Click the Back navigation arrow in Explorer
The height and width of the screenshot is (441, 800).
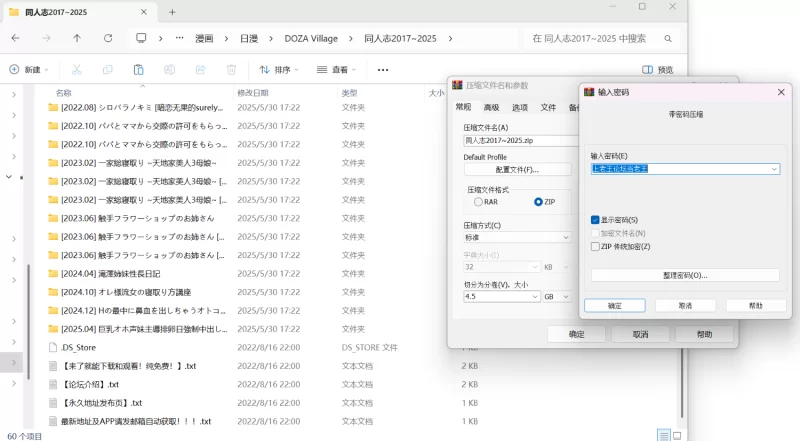point(15,38)
